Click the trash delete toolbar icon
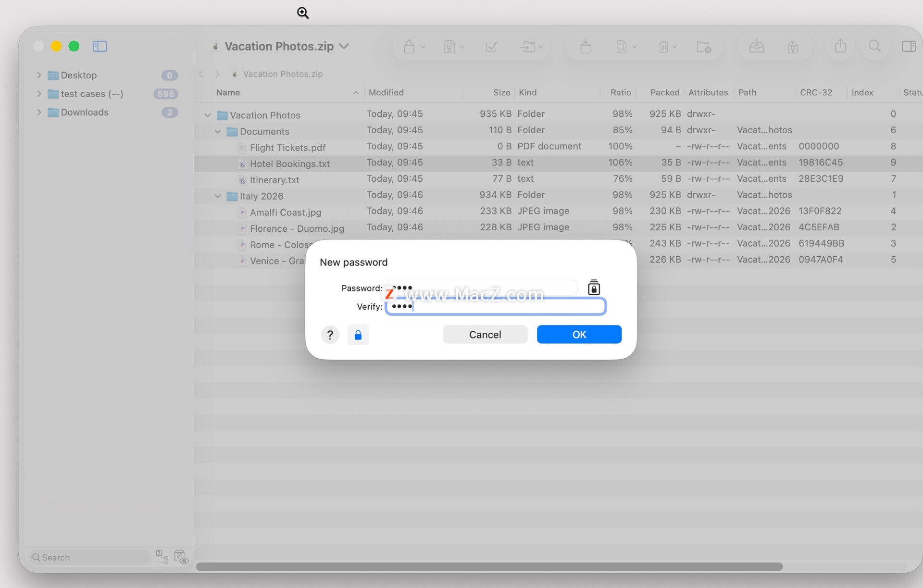 coord(663,47)
